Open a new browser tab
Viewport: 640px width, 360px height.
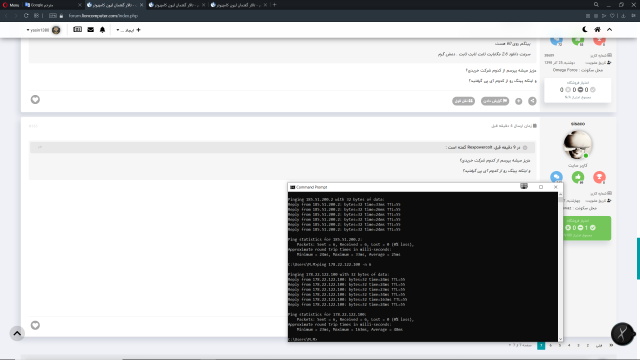point(275,5)
